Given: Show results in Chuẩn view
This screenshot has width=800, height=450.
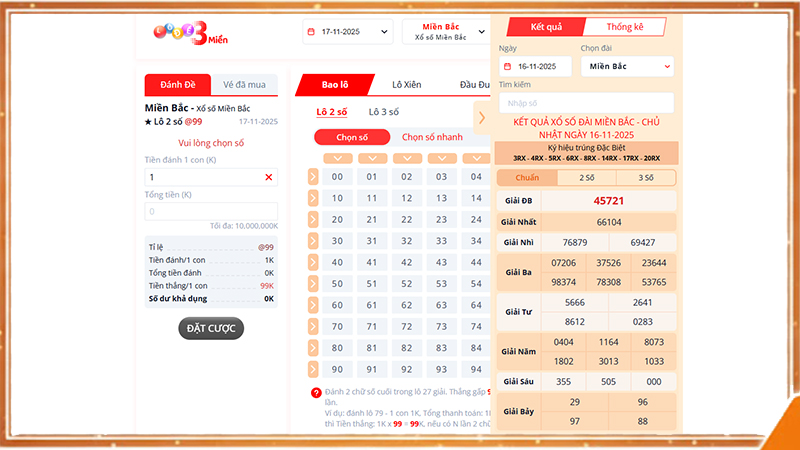Looking at the screenshot, I should coord(527,178).
